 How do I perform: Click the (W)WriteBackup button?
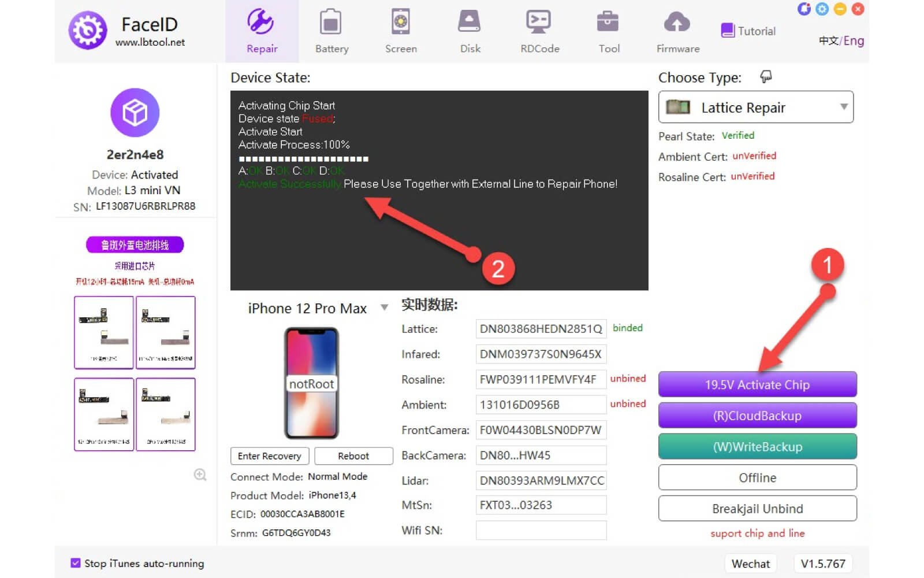pyautogui.click(x=757, y=447)
